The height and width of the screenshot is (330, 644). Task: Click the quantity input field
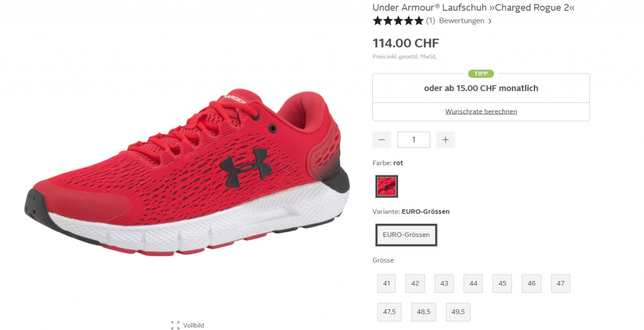click(x=414, y=140)
